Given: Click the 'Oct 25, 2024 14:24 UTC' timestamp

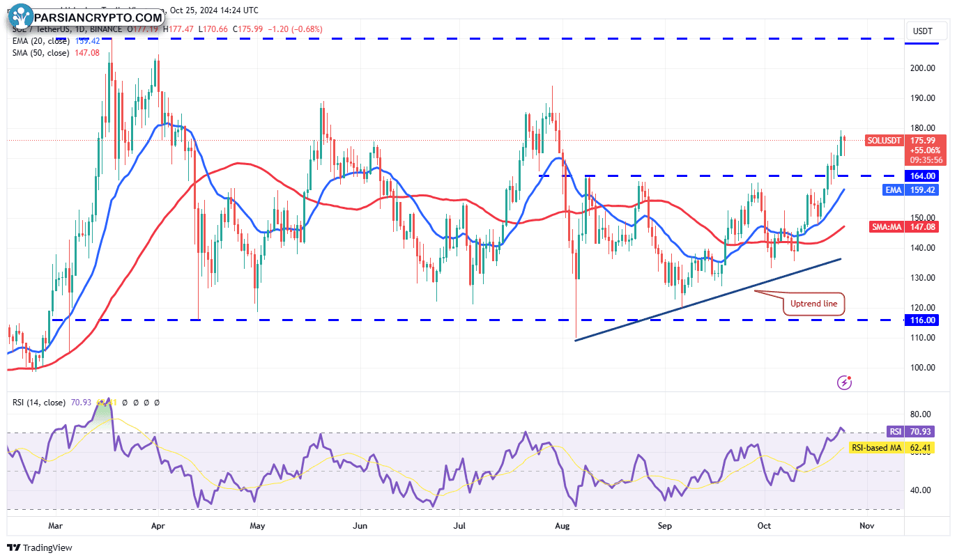Looking at the screenshot, I should [x=214, y=10].
